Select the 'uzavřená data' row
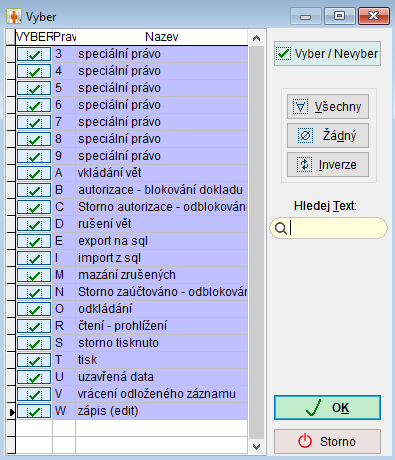Image resolution: width=395 pixels, height=460 pixels. click(132, 377)
